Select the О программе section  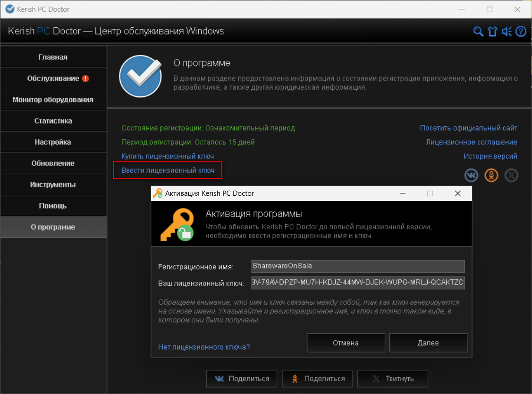coord(53,227)
